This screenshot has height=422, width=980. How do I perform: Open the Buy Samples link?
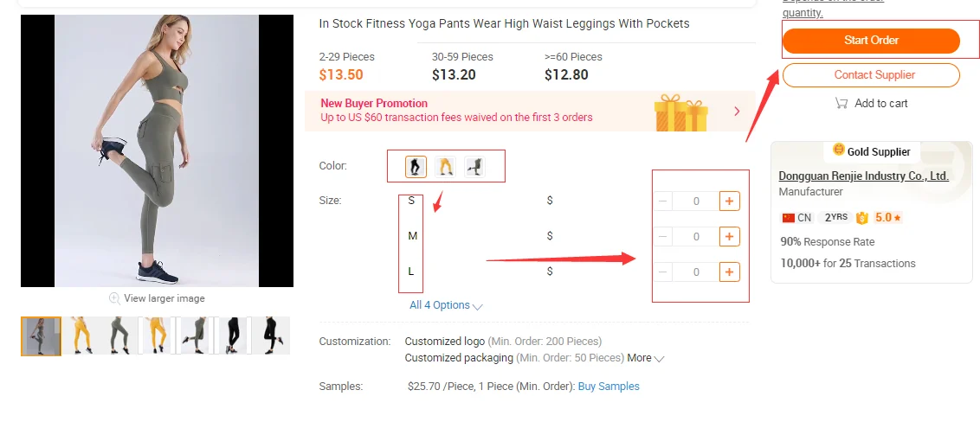(x=609, y=387)
